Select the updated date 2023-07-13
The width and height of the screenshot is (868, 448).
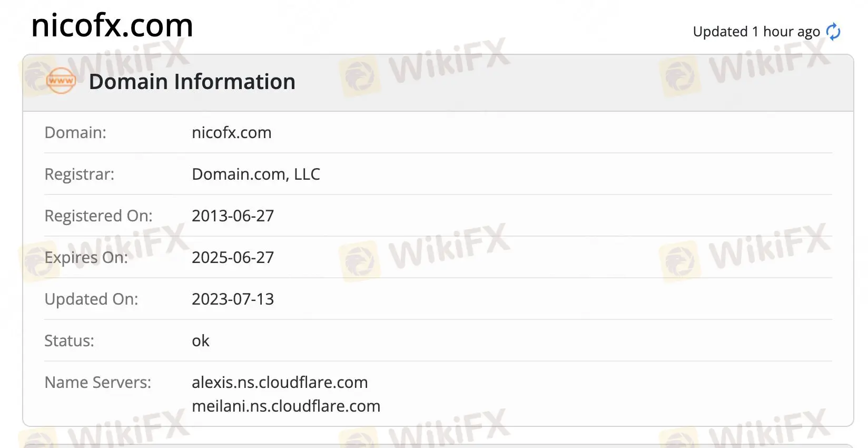click(233, 299)
